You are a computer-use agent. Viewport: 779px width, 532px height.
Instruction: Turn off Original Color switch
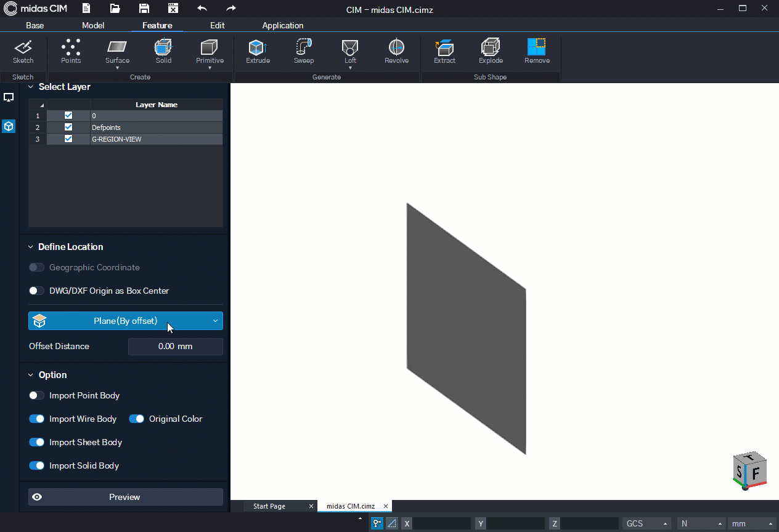(x=137, y=419)
